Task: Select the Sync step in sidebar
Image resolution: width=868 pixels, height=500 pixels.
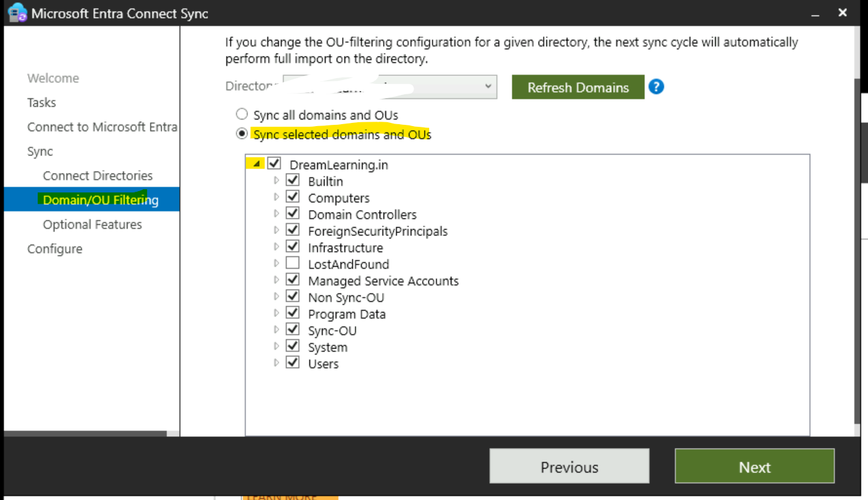Action: (x=40, y=151)
